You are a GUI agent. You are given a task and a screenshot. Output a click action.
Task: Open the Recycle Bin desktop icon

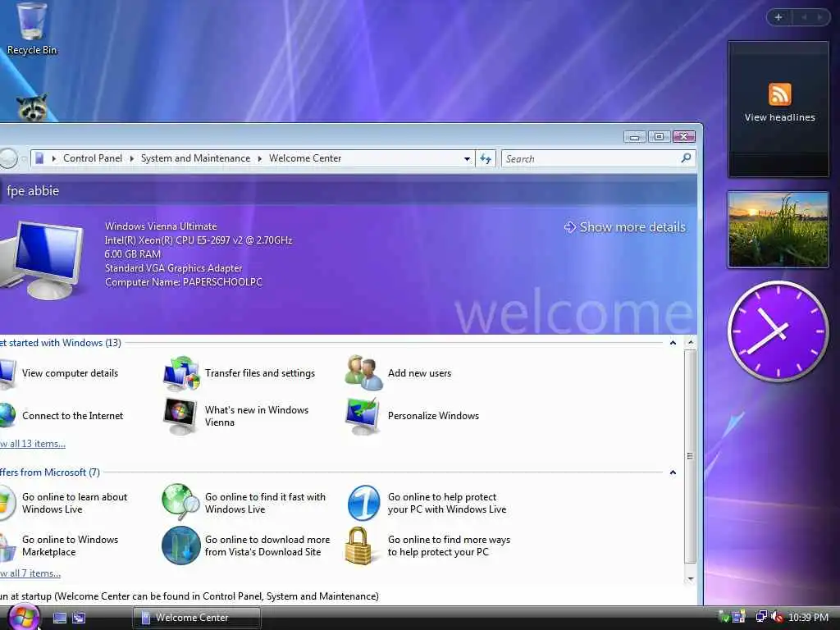pyautogui.click(x=32, y=28)
